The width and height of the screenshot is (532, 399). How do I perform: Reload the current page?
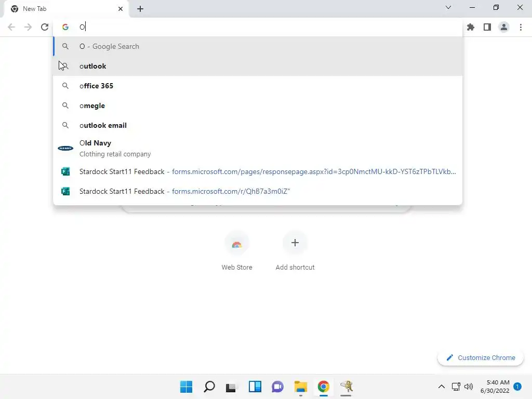point(45,27)
